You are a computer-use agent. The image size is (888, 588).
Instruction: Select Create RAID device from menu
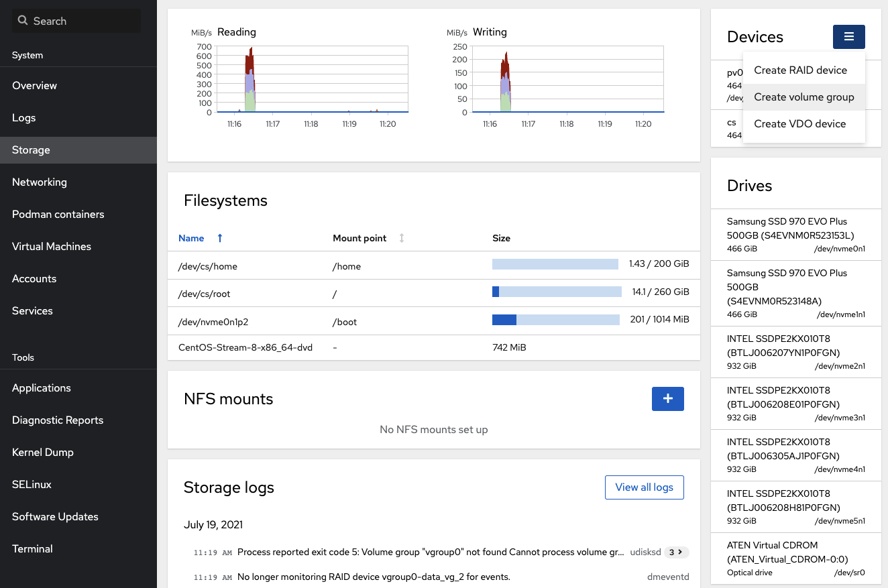point(800,70)
